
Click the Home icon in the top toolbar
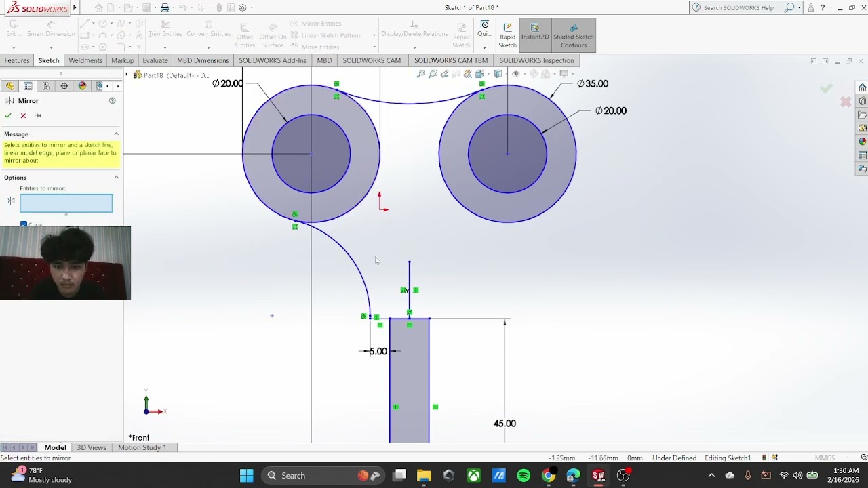tap(99, 7)
